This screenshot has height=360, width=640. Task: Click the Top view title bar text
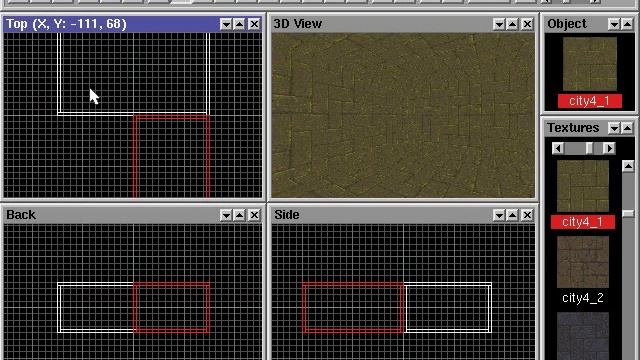point(67,24)
